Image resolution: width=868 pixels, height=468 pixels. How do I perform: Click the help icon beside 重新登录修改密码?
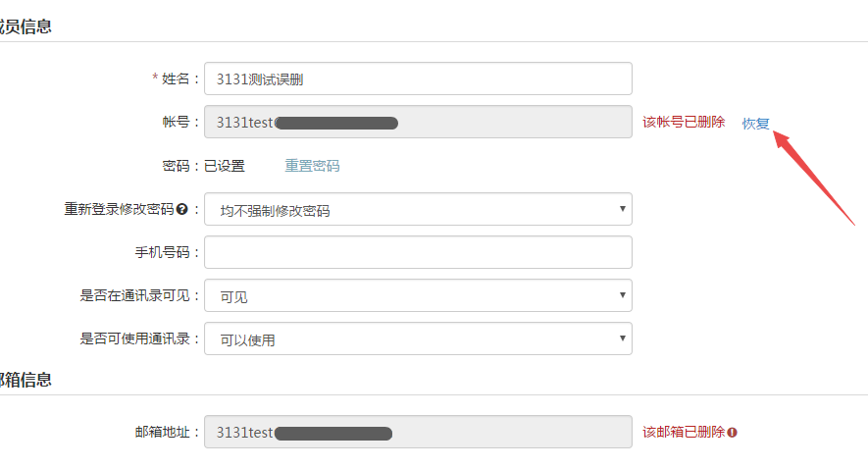click(x=182, y=209)
